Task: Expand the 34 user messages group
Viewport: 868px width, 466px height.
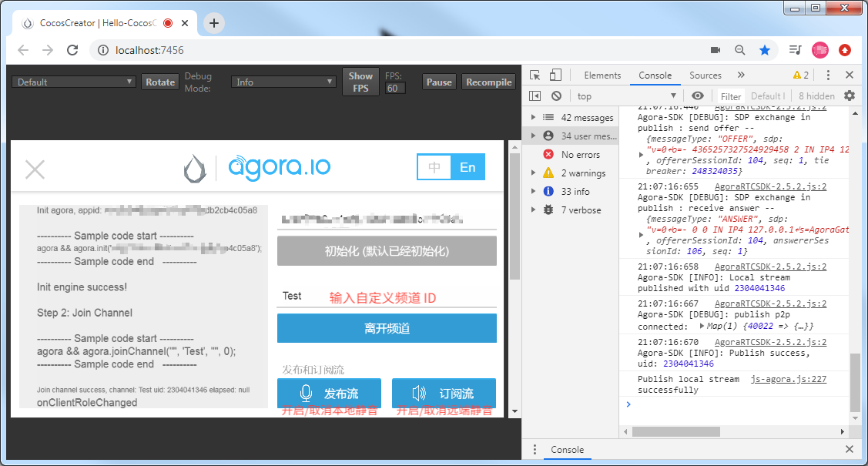Action: point(534,136)
